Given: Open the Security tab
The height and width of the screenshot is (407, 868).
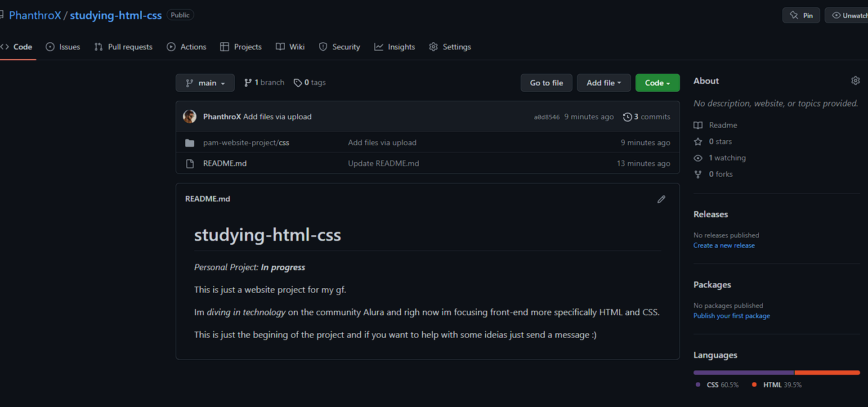Looking at the screenshot, I should tap(339, 47).
